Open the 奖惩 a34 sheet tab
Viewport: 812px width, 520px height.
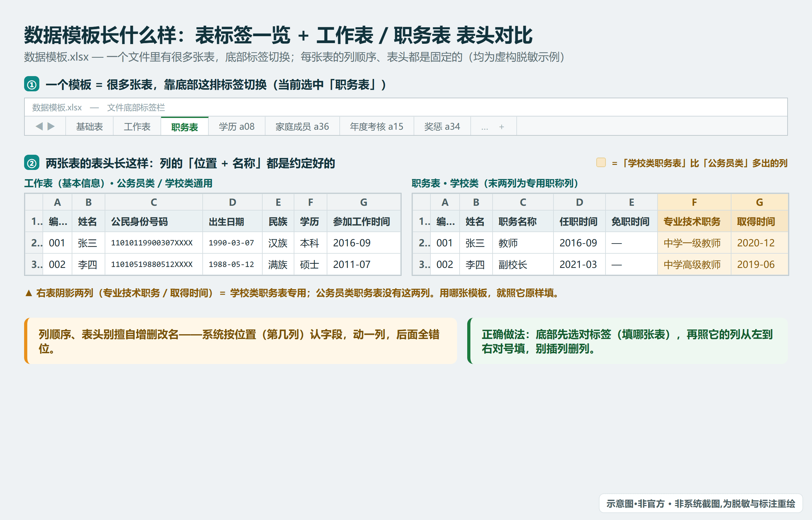(x=442, y=127)
